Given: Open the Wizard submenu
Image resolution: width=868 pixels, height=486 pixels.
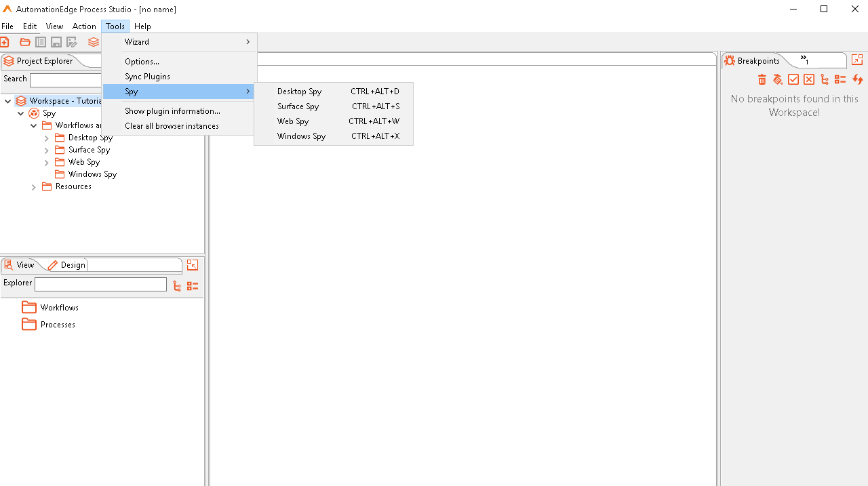Looking at the screenshot, I should (x=180, y=42).
